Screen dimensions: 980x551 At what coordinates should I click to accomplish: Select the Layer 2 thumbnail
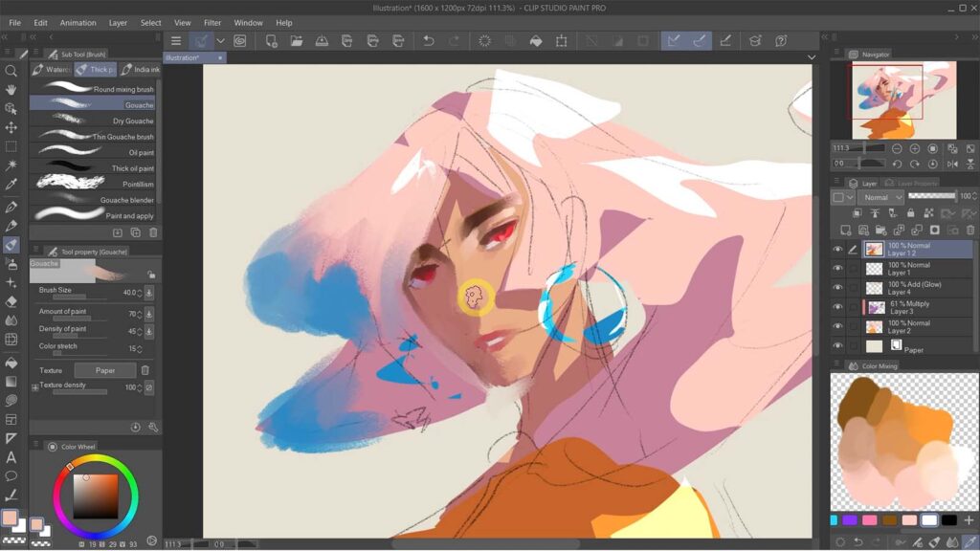tap(874, 326)
